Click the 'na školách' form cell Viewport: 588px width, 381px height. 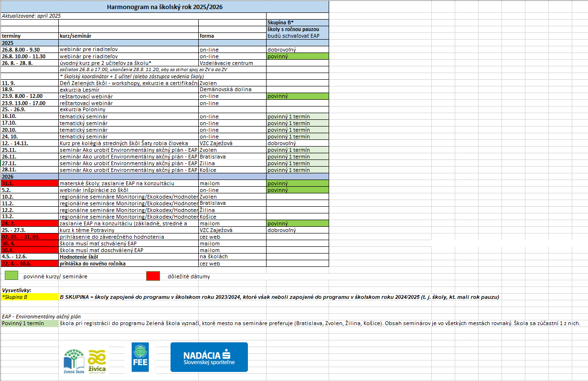(x=232, y=256)
